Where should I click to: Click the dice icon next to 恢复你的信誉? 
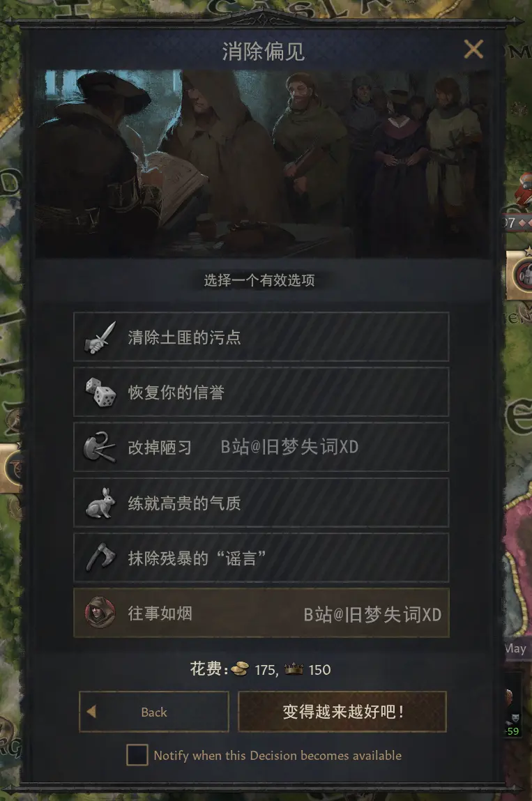[x=100, y=392]
